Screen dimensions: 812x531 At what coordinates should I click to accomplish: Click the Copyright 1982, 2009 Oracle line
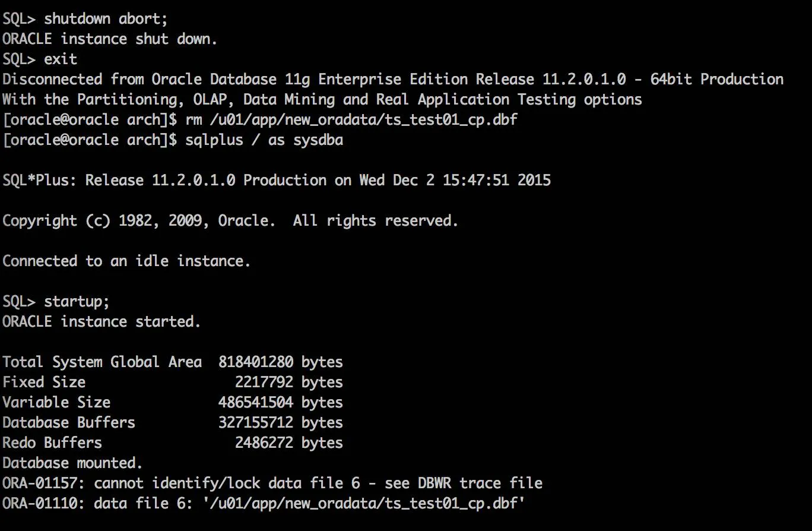click(x=230, y=221)
